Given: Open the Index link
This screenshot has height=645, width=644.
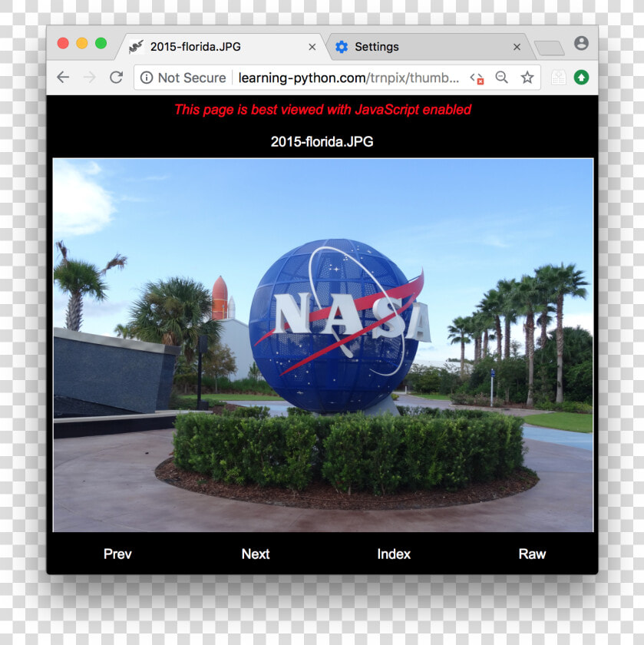Looking at the screenshot, I should tap(394, 554).
